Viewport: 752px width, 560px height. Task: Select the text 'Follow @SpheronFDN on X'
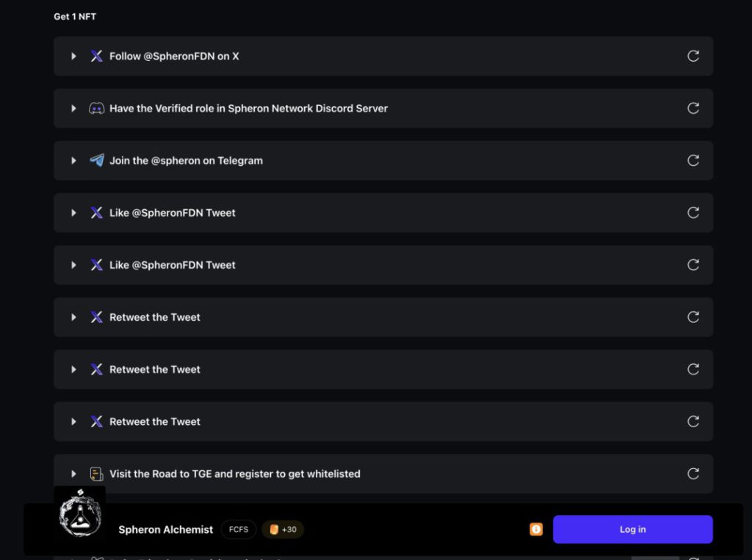(x=174, y=56)
